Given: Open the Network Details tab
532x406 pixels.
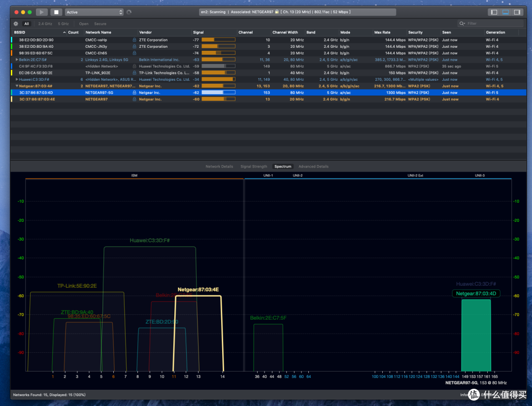Looking at the screenshot, I should coord(219,167).
